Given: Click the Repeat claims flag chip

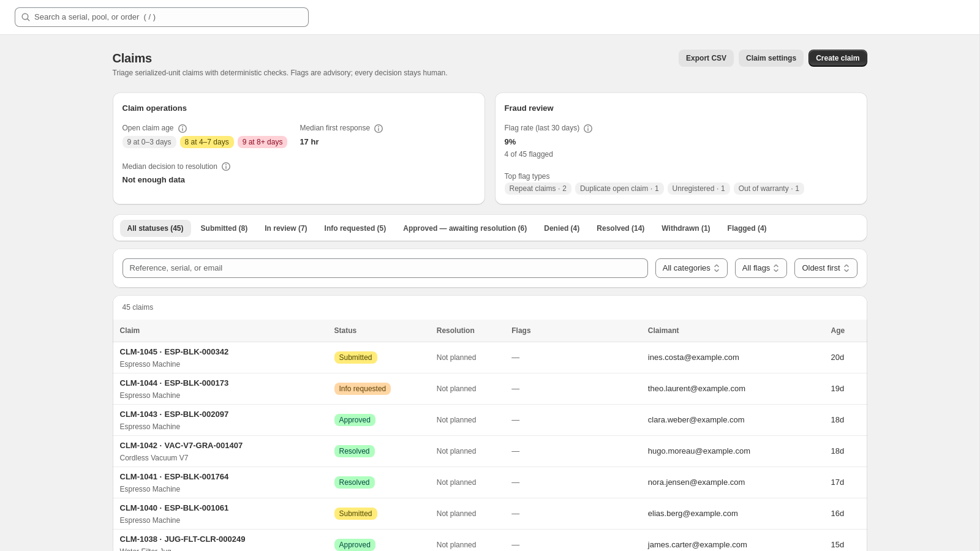Looking at the screenshot, I should click(538, 189).
